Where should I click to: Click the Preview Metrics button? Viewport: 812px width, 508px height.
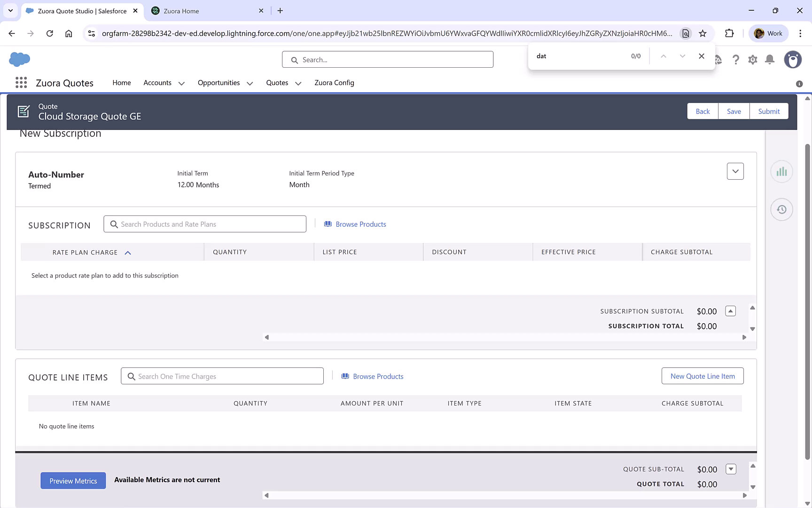point(73,481)
